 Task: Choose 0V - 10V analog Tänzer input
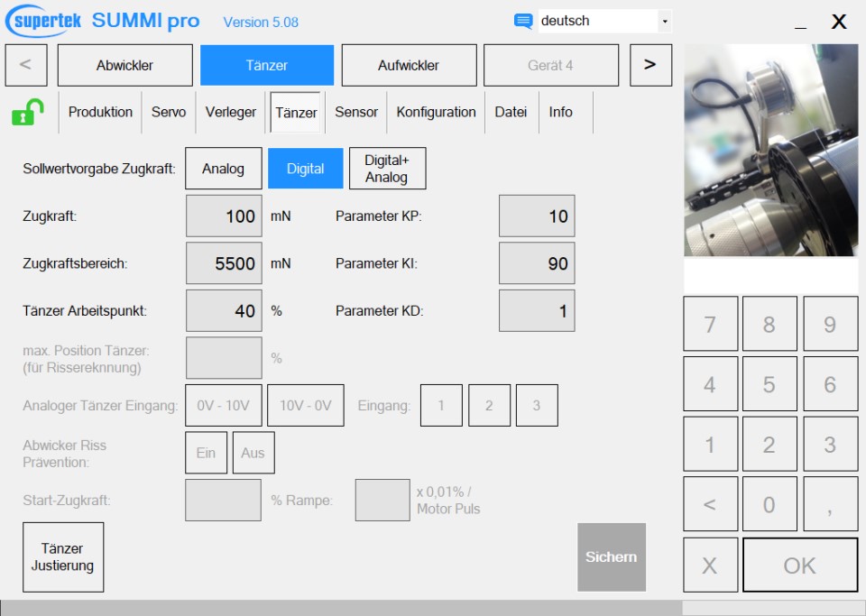pyautogui.click(x=223, y=406)
